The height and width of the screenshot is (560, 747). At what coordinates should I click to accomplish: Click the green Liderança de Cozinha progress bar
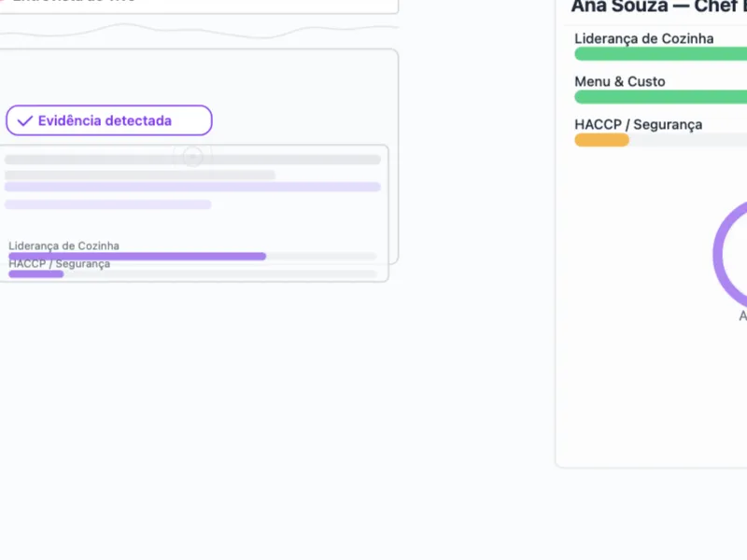(660, 54)
